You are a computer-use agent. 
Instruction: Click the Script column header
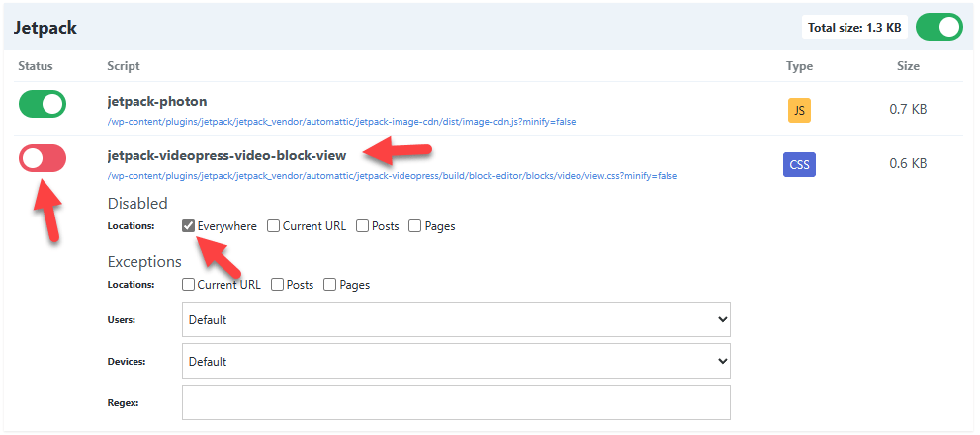(124, 66)
